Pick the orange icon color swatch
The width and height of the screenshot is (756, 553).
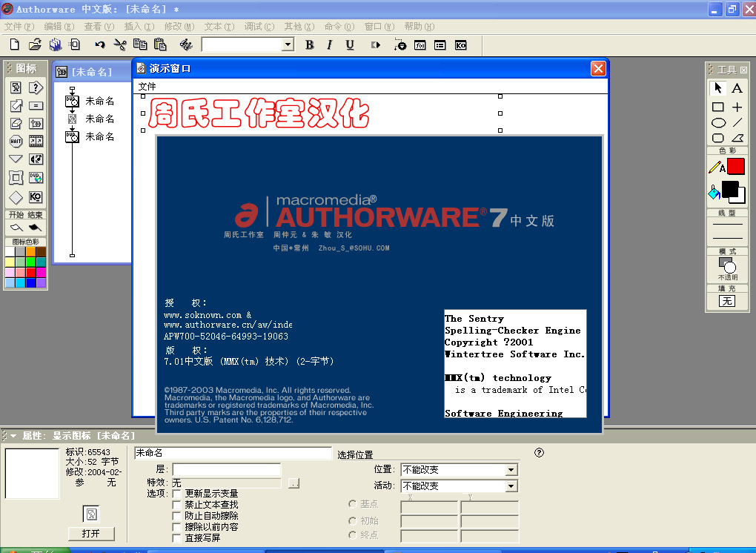[x=30, y=251]
